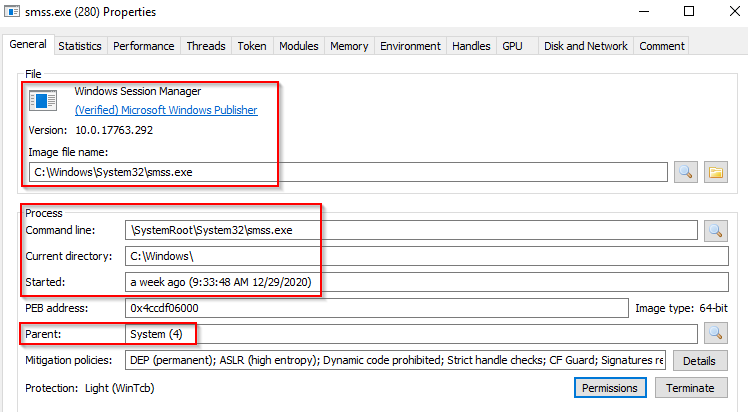Screen dimensions: 748x412
Task: Switch to the Statistics tab
Action: [x=80, y=46]
